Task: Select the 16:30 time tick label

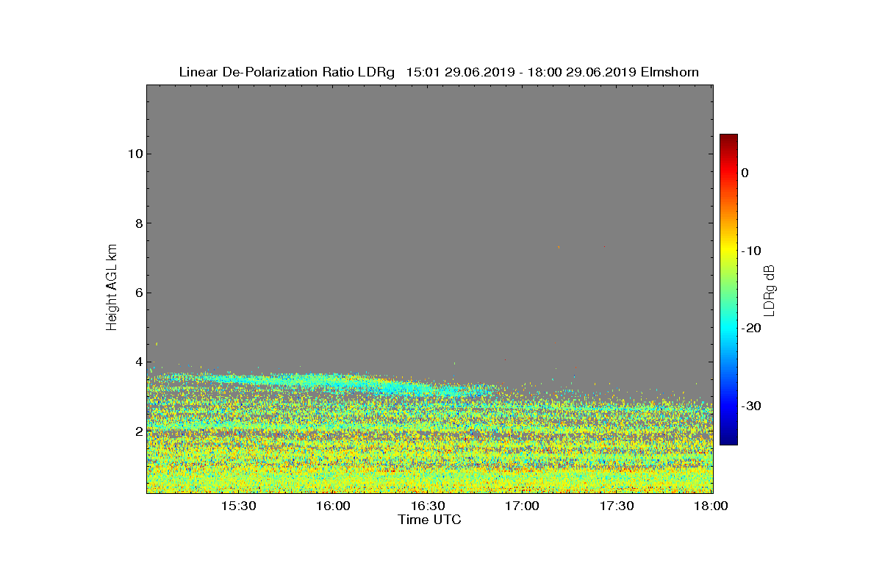Action: pyautogui.click(x=428, y=506)
